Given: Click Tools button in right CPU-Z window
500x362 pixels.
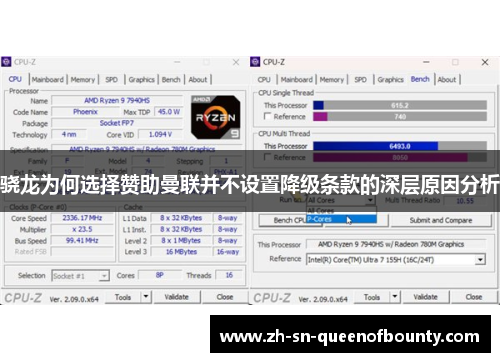Looking at the screenshot, I should (372, 297).
